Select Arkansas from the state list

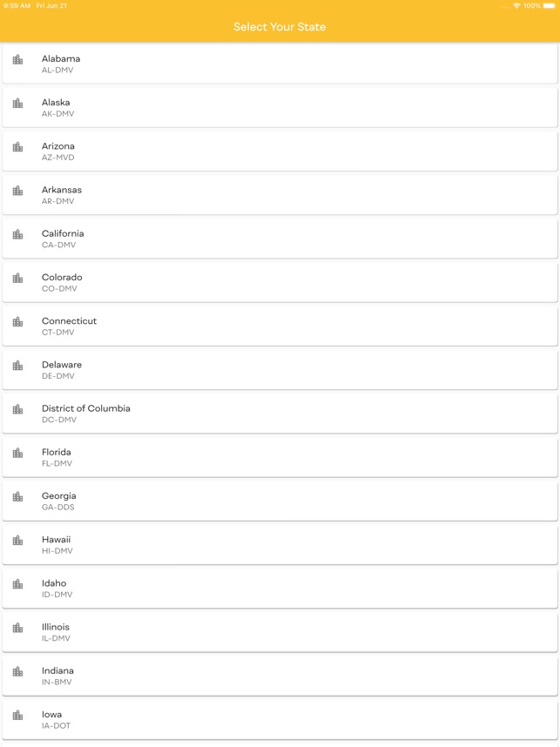[x=280, y=195]
